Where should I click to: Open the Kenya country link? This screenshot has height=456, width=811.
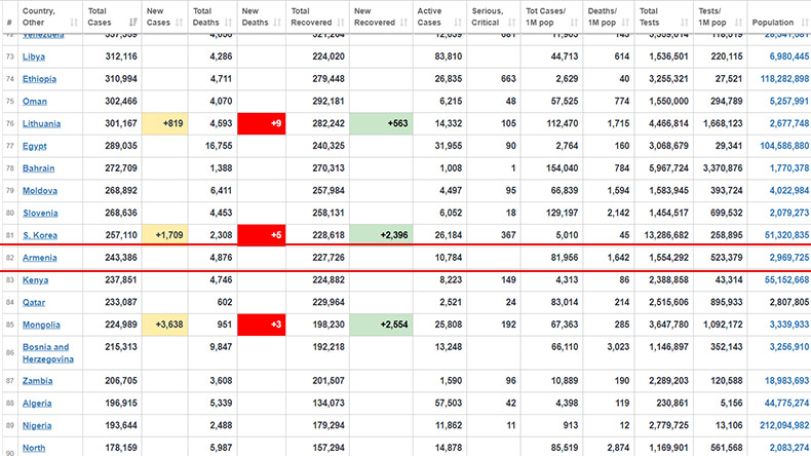click(35, 280)
